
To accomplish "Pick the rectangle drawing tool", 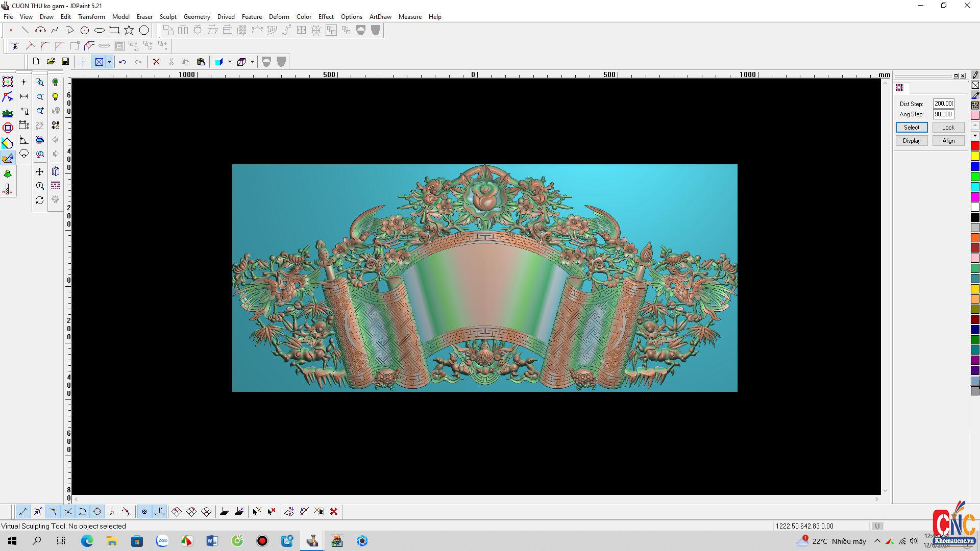I will pyautogui.click(x=114, y=31).
